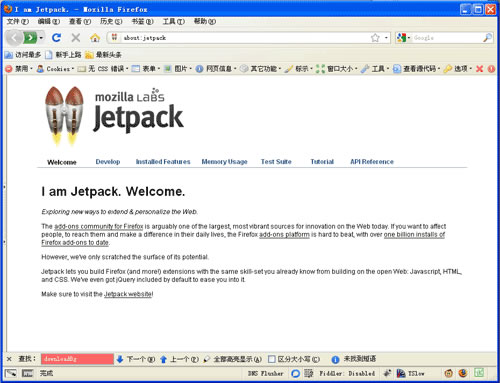Open the Memory Usage tab

(224, 162)
